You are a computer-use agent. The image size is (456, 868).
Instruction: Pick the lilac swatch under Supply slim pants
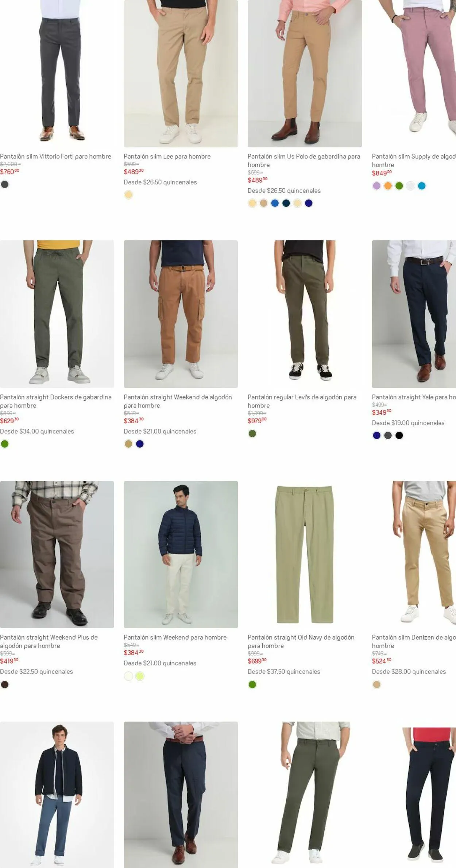376,186
